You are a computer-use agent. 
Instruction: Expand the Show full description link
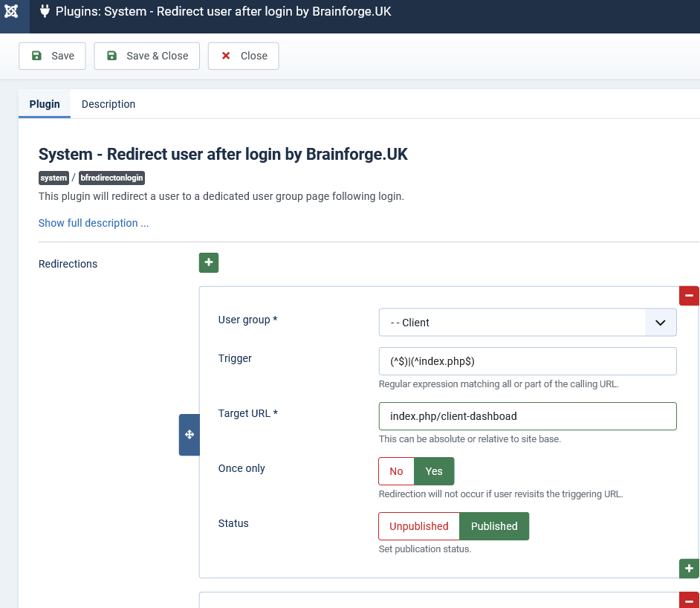coord(94,223)
